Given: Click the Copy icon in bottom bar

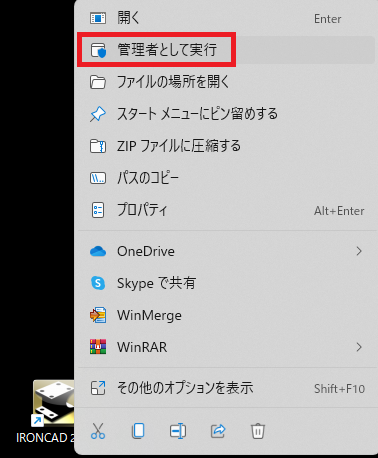Looking at the screenshot, I should pyautogui.click(x=138, y=431).
